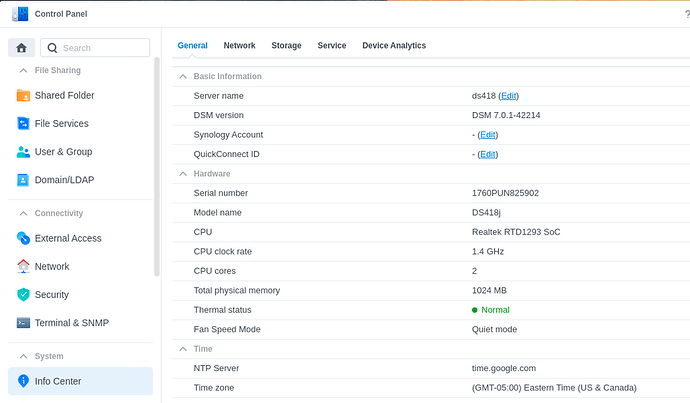The width and height of the screenshot is (690, 403).
Task: Edit the server name ds418
Action: [509, 96]
